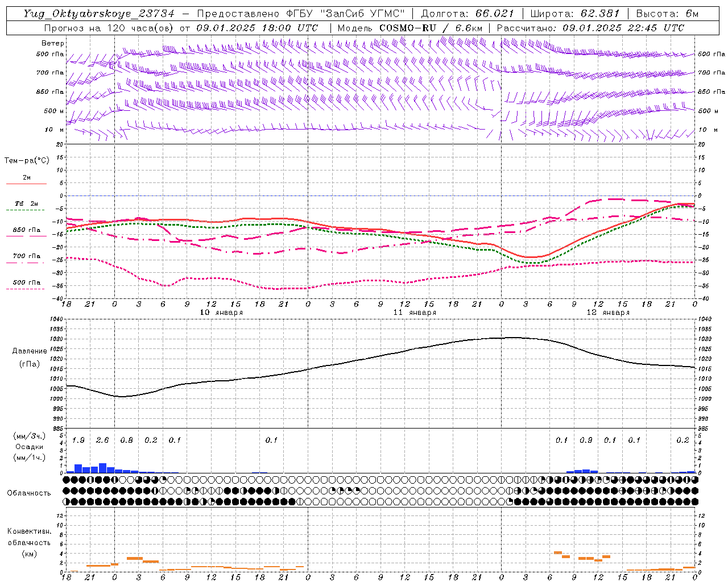Image resolution: width=728 pixels, height=582 pixels.
Task: Click the 700 гПа temperature legend entry
Action: pyautogui.click(x=27, y=256)
